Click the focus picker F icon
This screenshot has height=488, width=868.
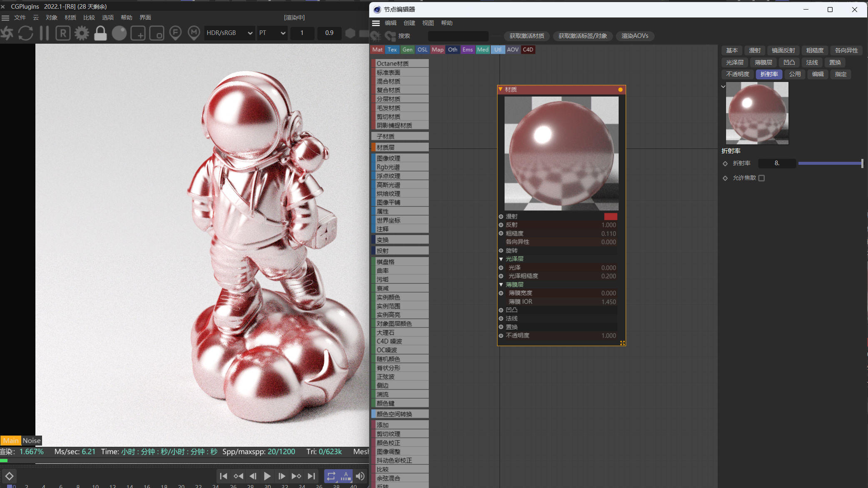tap(175, 33)
